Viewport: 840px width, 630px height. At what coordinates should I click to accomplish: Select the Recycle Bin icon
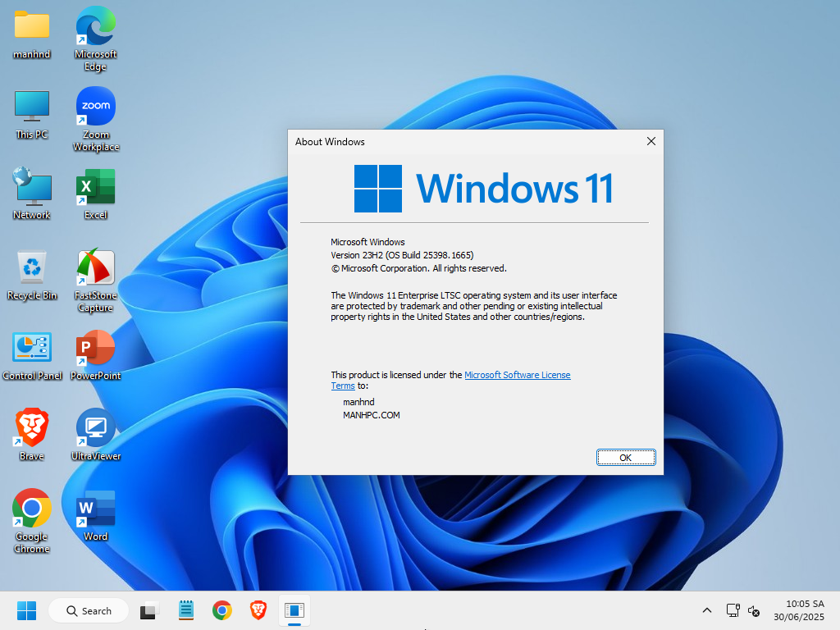pos(32,268)
